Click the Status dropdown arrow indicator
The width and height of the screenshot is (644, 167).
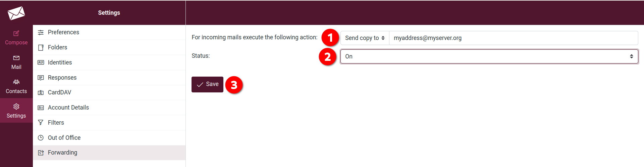pos(632,56)
